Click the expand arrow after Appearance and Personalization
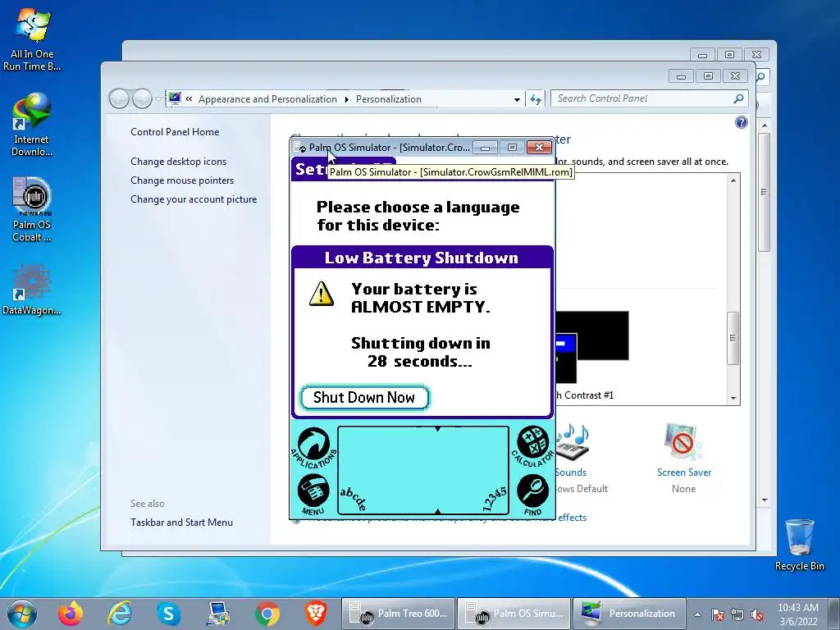Viewport: 840px width, 630px height. (347, 99)
